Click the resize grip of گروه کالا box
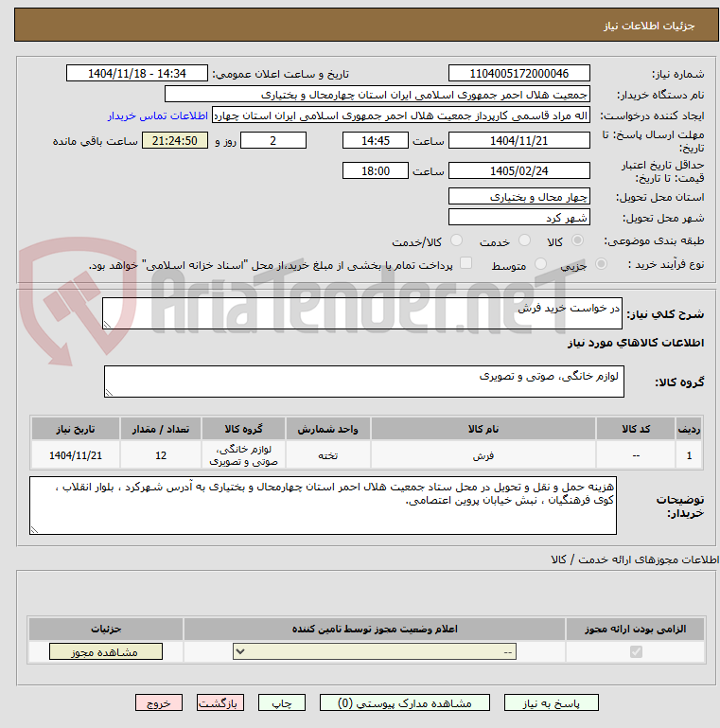The width and height of the screenshot is (720, 728). pyautogui.click(x=109, y=393)
